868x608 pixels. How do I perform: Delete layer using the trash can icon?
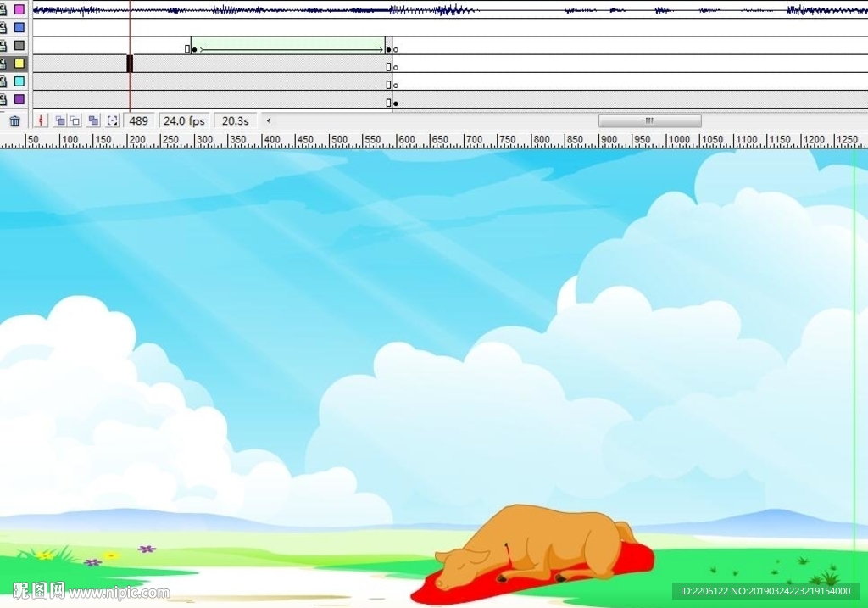coord(15,120)
